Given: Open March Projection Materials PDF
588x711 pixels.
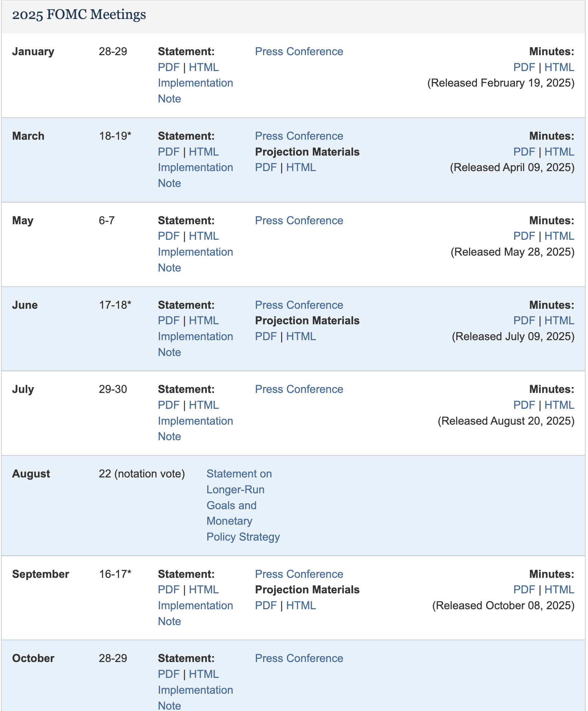Looking at the screenshot, I should [x=266, y=167].
